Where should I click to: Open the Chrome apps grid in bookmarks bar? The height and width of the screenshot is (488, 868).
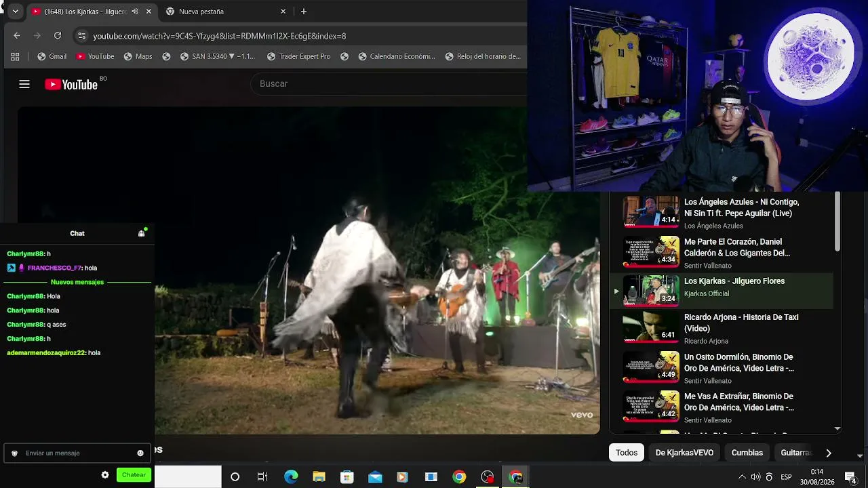pyautogui.click(x=15, y=56)
